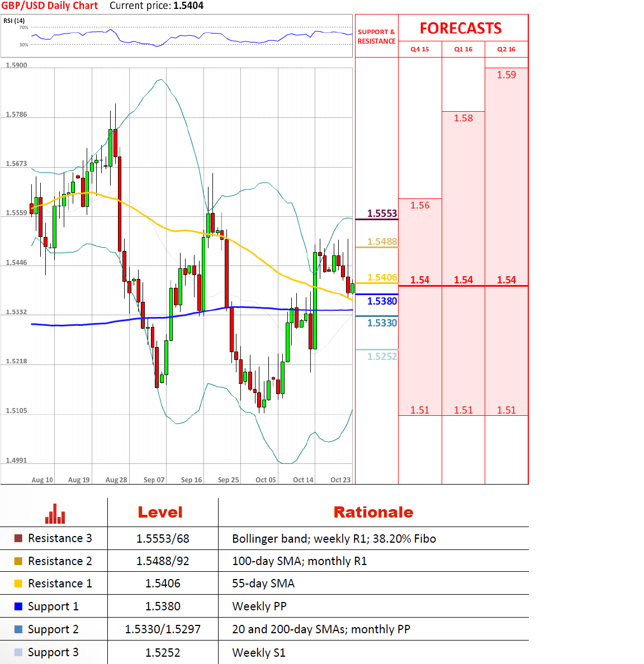
Task: Click the Aug 28 date axis label
Action: point(116,480)
